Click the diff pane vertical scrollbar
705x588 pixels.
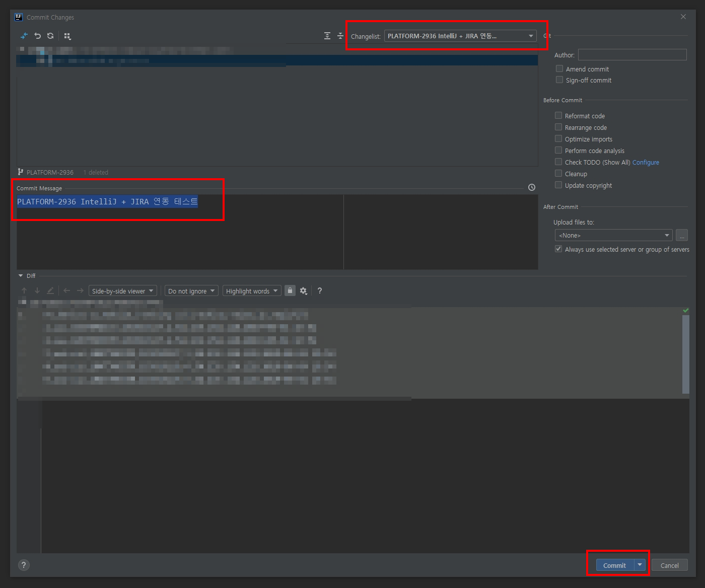point(686,354)
